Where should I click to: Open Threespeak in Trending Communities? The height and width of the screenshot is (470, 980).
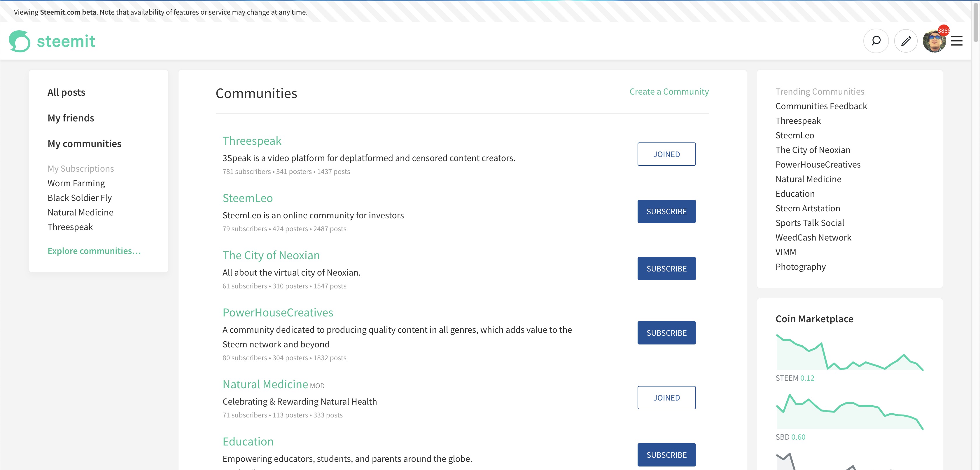(798, 121)
